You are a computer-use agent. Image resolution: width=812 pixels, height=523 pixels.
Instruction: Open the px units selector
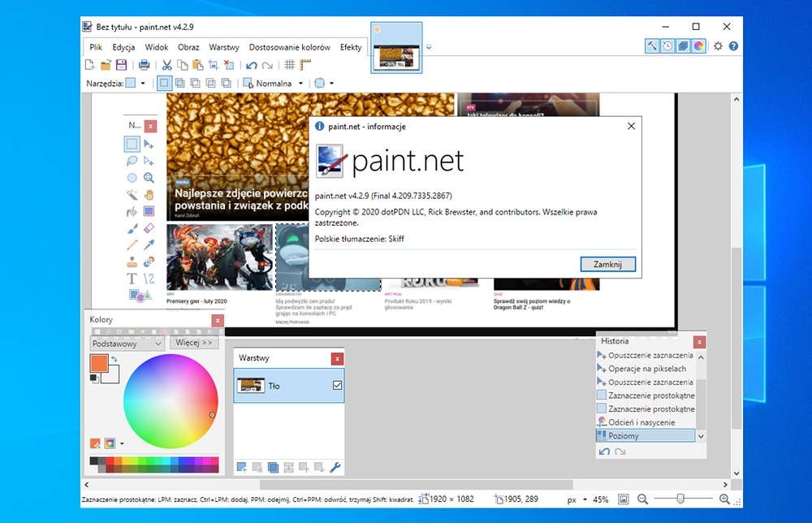click(577, 499)
